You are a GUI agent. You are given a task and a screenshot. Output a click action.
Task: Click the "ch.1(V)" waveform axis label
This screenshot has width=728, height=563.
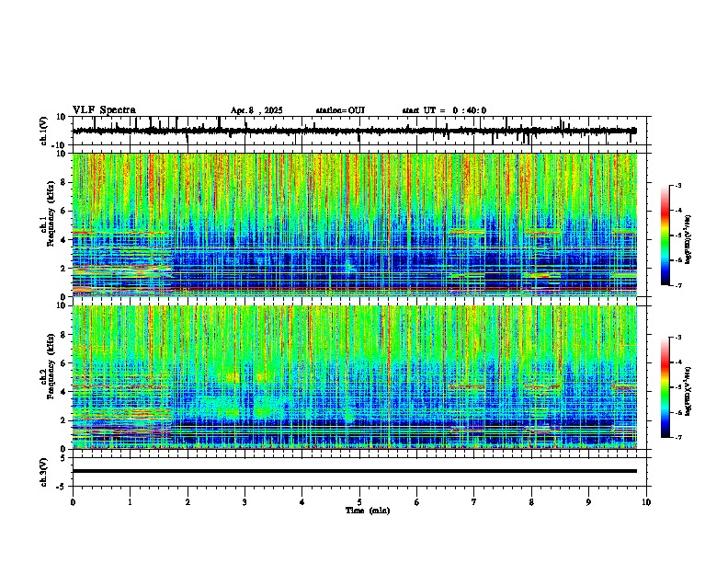coord(44,131)
